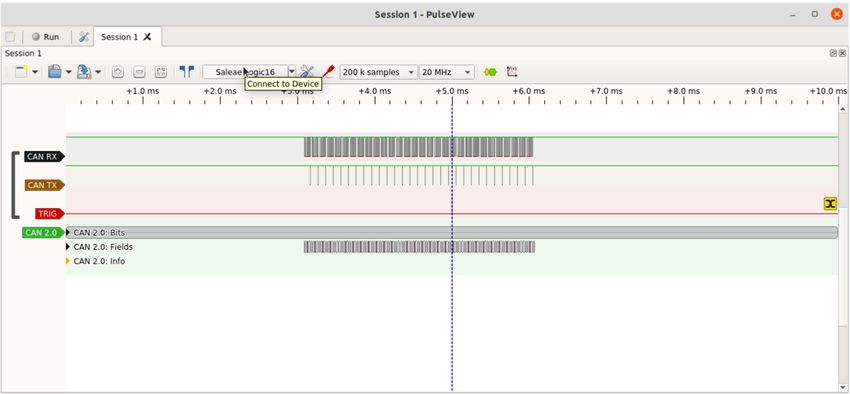Expand the CAN 2.0: Info row
The image size is (850, 394).
click(68, 261)
